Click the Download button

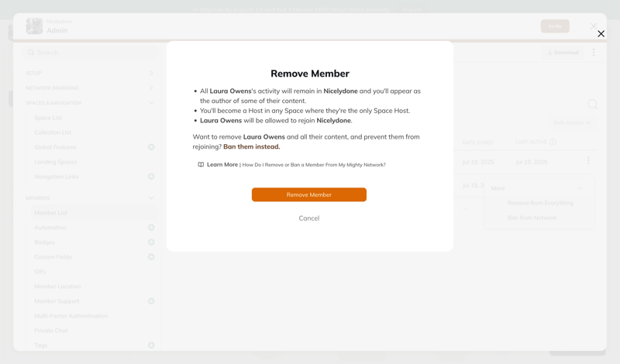pos(563,53)
